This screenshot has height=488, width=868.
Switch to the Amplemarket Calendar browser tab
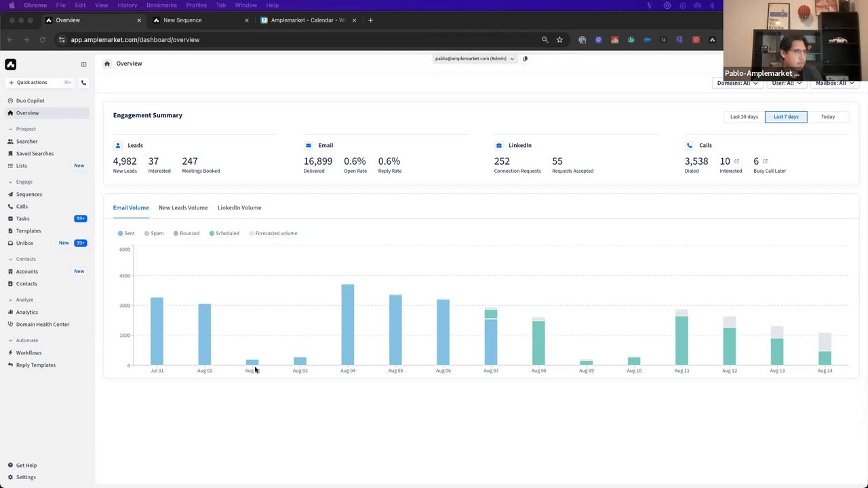pyautogui.click(x=309, y=20)
